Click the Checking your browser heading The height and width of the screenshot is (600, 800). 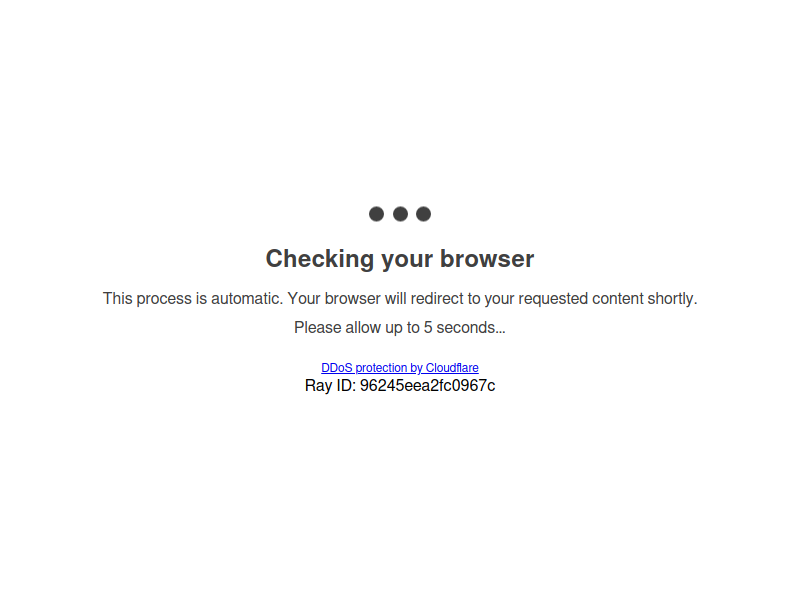tap(400, 259)
